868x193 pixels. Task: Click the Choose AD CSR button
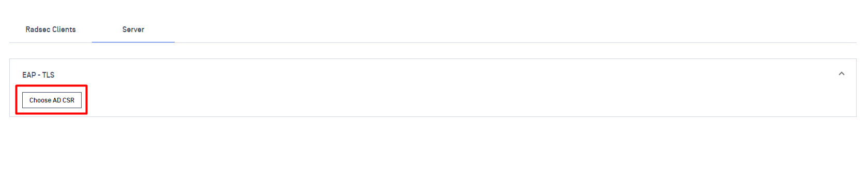pos(52,100)
